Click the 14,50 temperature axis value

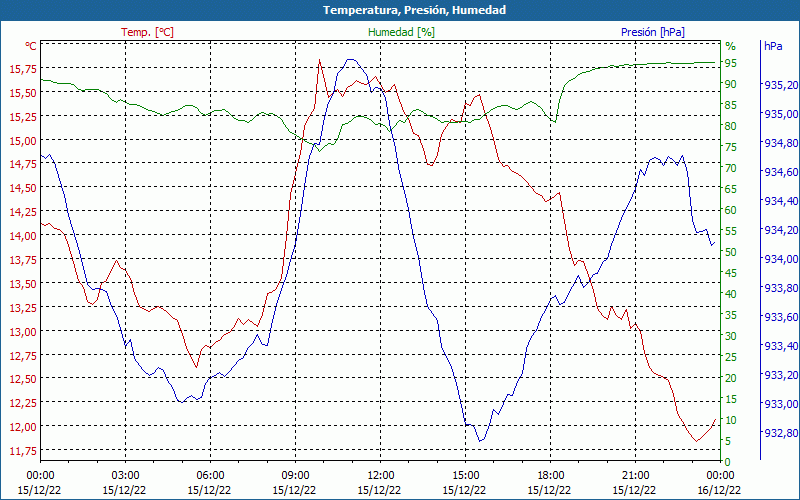(x=23, y=188)
